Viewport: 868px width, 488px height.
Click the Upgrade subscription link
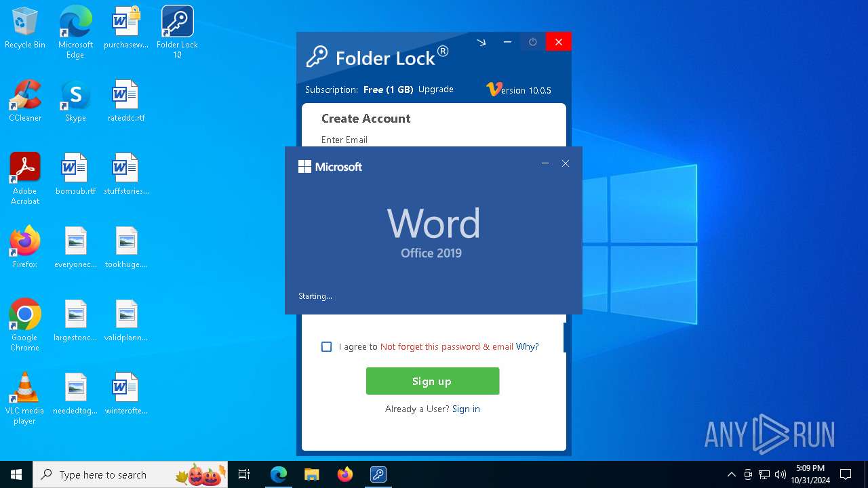point(436,89)
